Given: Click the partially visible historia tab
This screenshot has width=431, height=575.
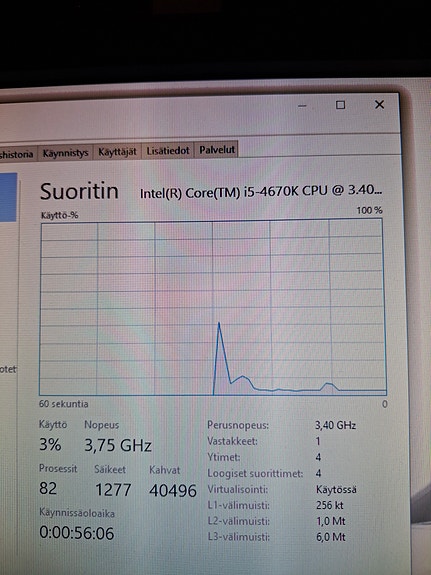Looking at the screenshot, I should (17, 154).
